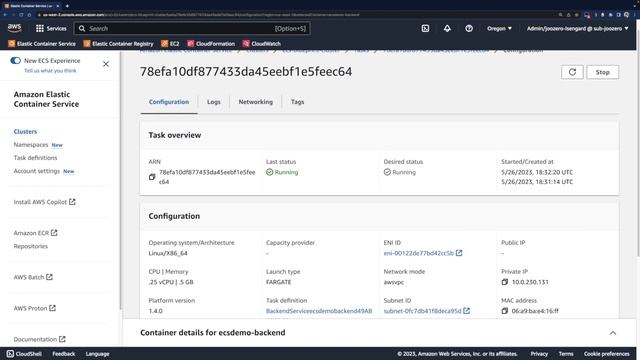
Task: Click the FARGATE launch type value
Action: [279, 282]
